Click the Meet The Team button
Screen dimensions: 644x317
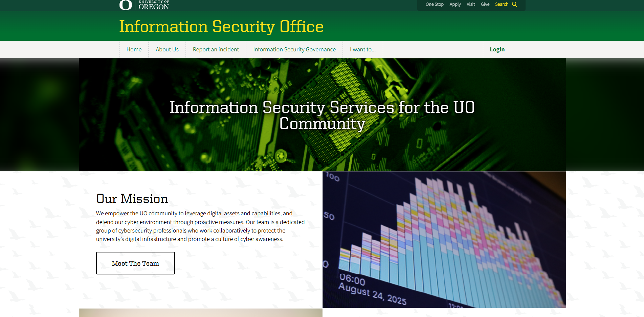(x=135, y=263)
